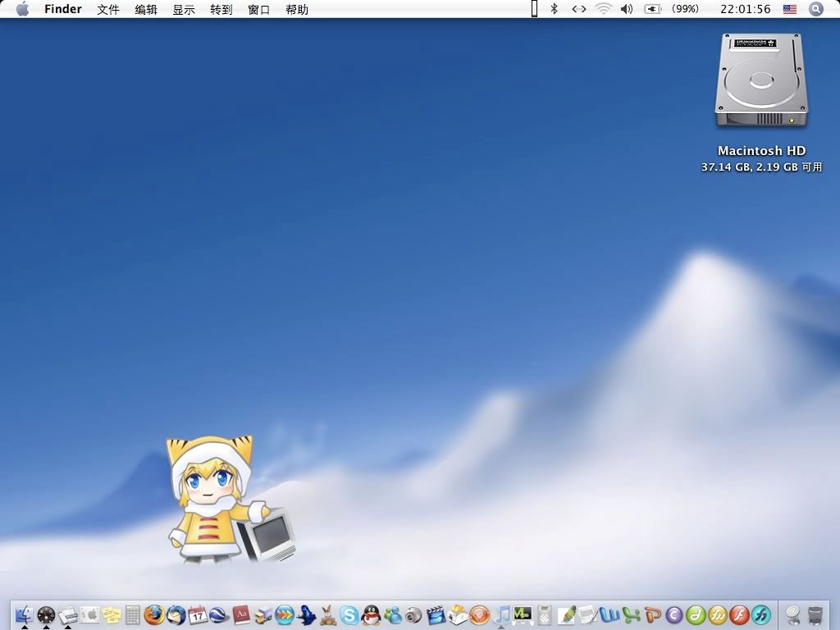Open iTunes from the dock

[501, 615]
